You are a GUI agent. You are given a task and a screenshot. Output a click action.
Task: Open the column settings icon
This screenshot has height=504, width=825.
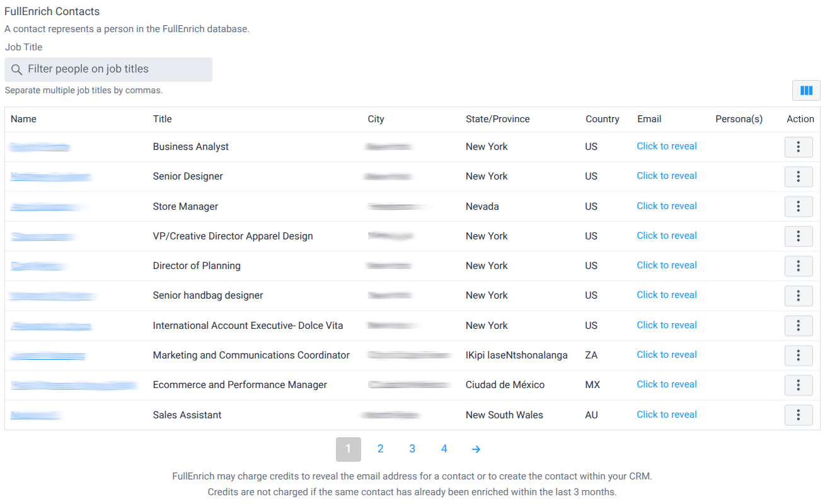(x=805, y=90)
